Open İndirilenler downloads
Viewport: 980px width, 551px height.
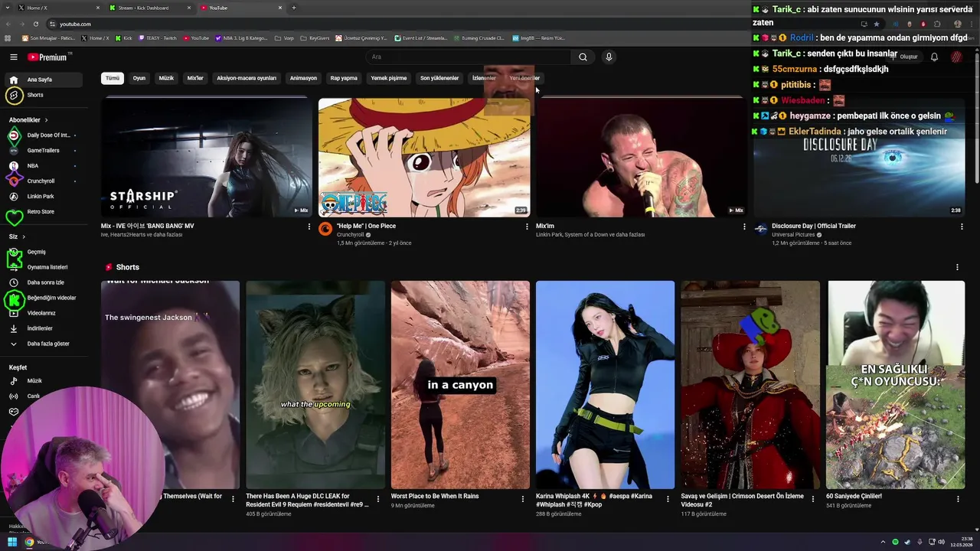tap(44, 328)
